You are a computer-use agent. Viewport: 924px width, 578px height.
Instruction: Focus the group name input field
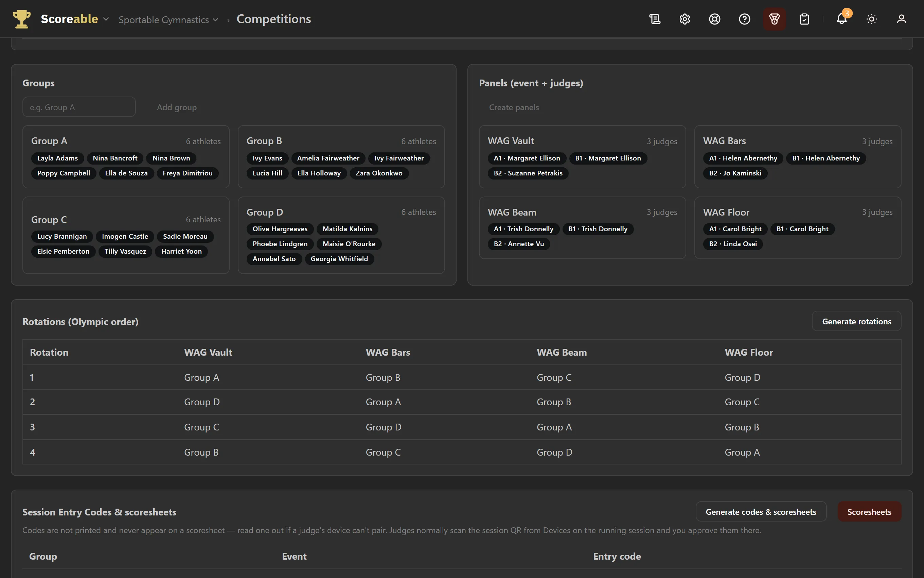(x=79, y=107)
